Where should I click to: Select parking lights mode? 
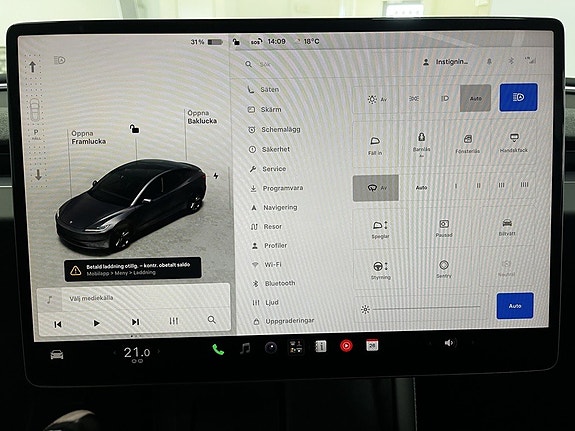point(414,99)
